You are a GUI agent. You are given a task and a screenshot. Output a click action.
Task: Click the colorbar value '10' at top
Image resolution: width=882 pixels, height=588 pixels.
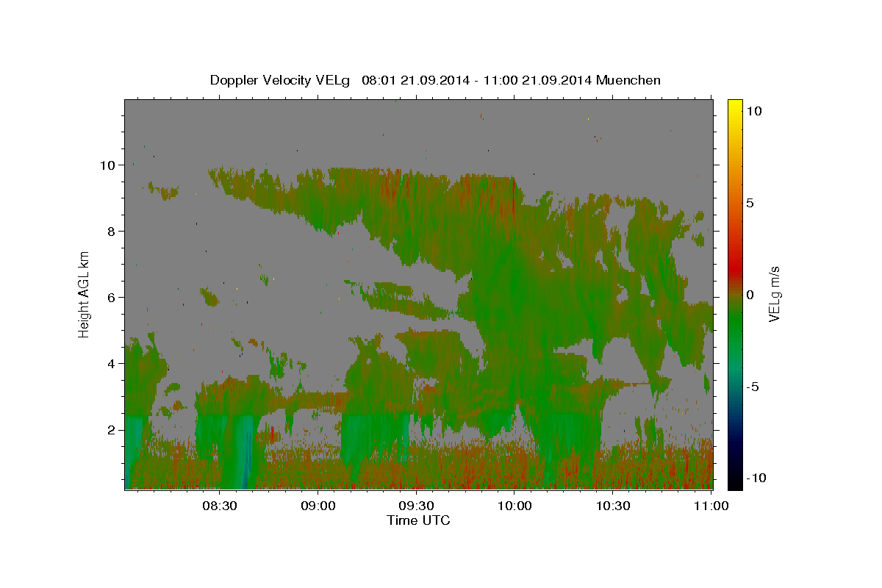click(x=754, y=111)
